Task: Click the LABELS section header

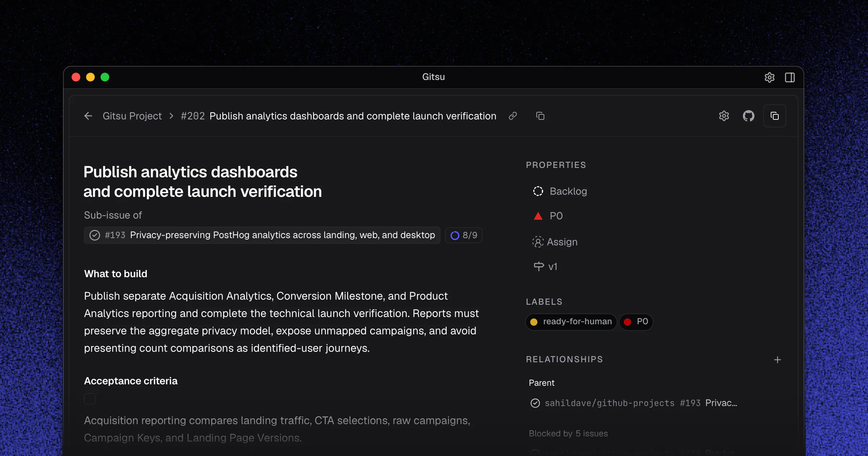Action: point(544,302)
